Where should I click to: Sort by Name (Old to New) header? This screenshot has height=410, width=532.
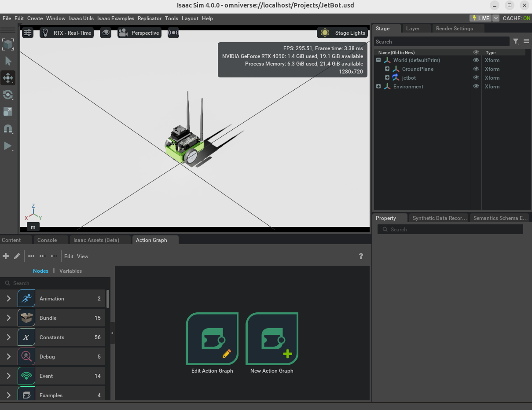(x=396, y=52)
